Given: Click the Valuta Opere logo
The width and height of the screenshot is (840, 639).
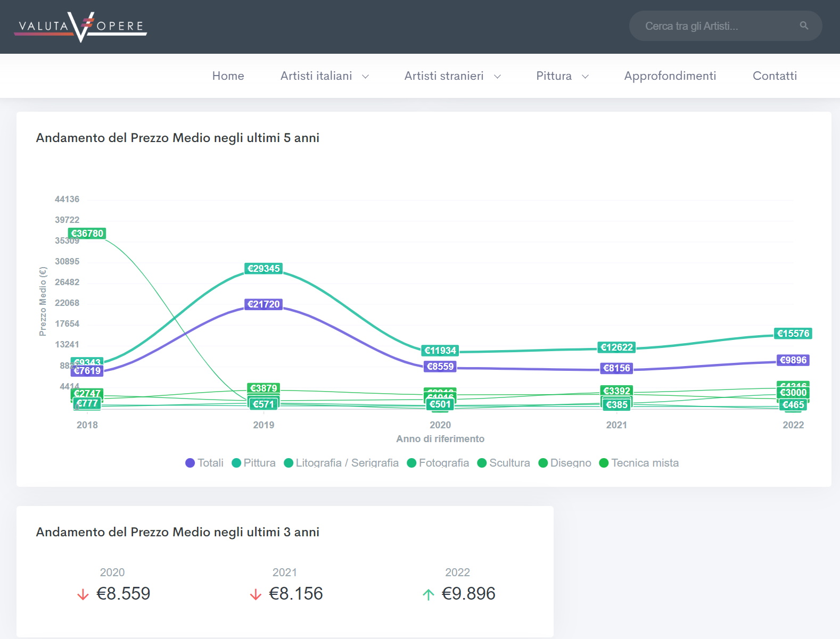Looking at the screenshot, I should (x=80, y=27).
